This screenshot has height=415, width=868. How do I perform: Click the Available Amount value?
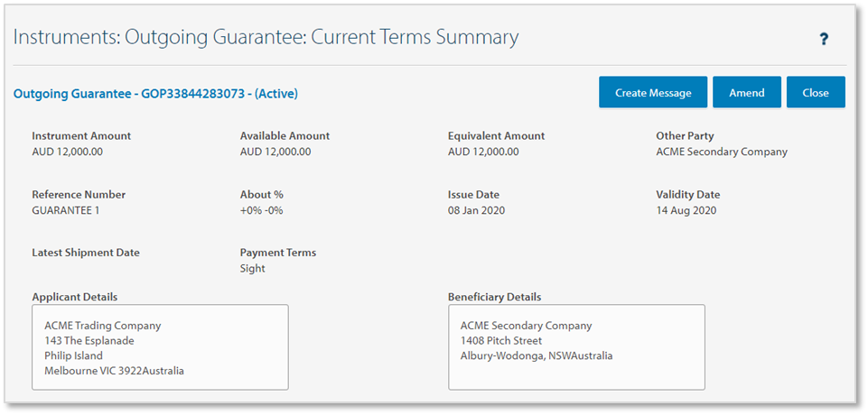pos(275,152)
